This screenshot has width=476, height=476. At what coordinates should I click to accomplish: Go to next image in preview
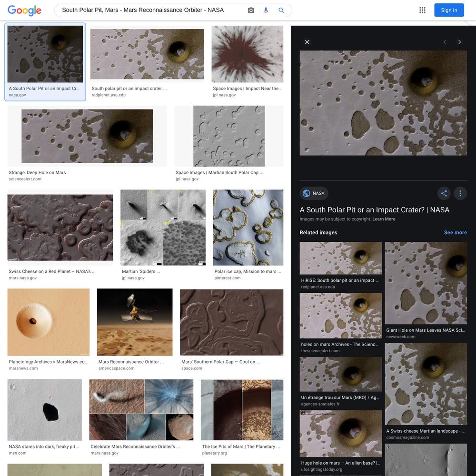coord(460,42)
